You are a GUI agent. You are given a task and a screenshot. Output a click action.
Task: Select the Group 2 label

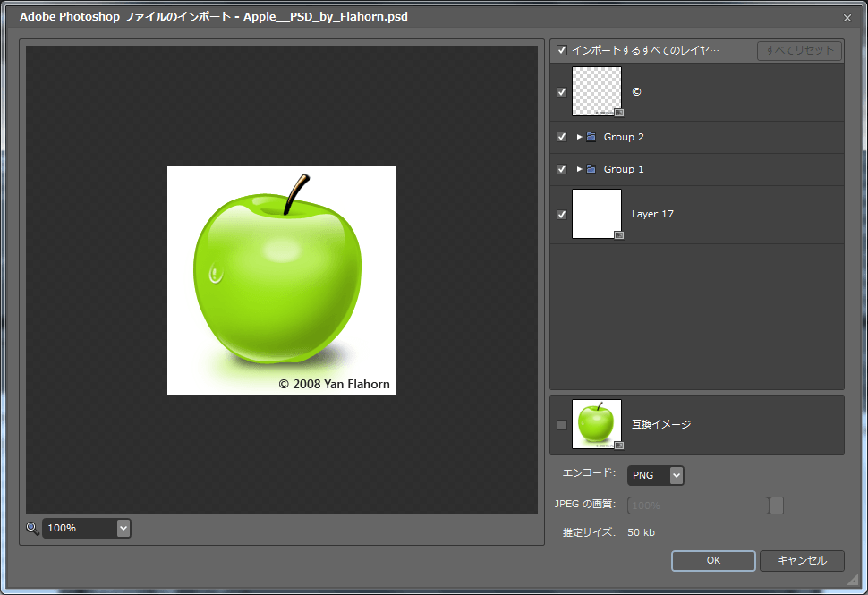pyautogui.click(x=624, y=137)
